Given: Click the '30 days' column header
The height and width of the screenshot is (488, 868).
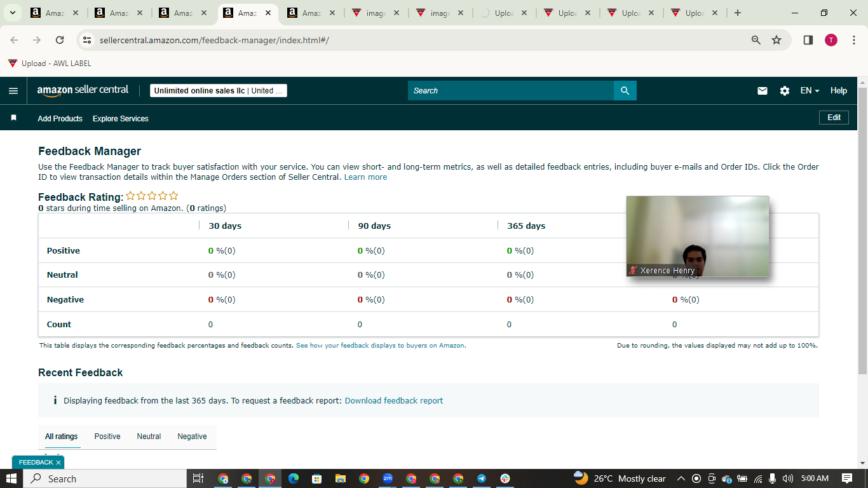Looking at the screenshot, I should point(225,226).
